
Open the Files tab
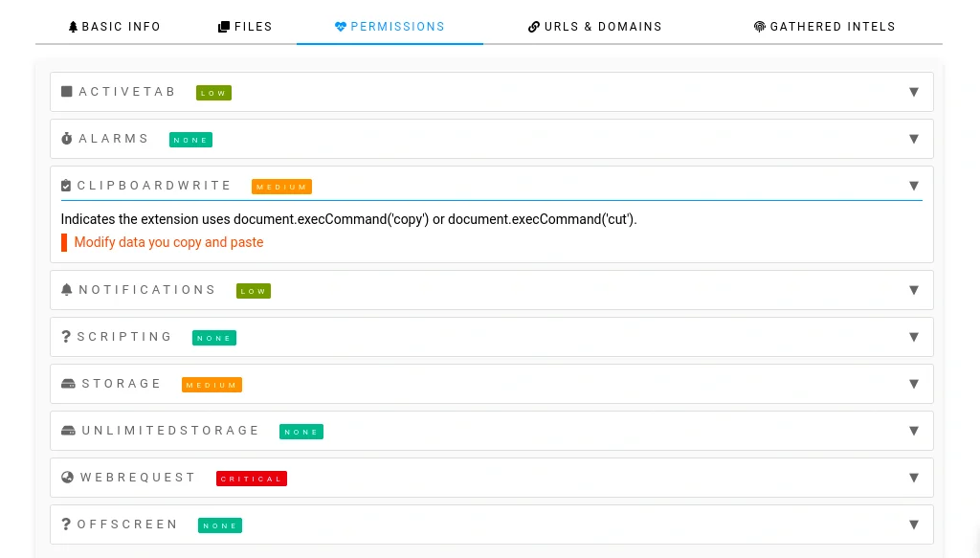click(245, 27)
